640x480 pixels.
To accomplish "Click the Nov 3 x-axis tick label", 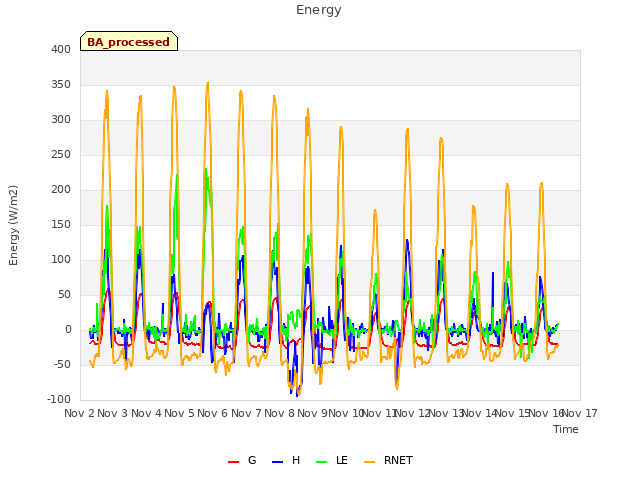I will (x=113, y=413).
